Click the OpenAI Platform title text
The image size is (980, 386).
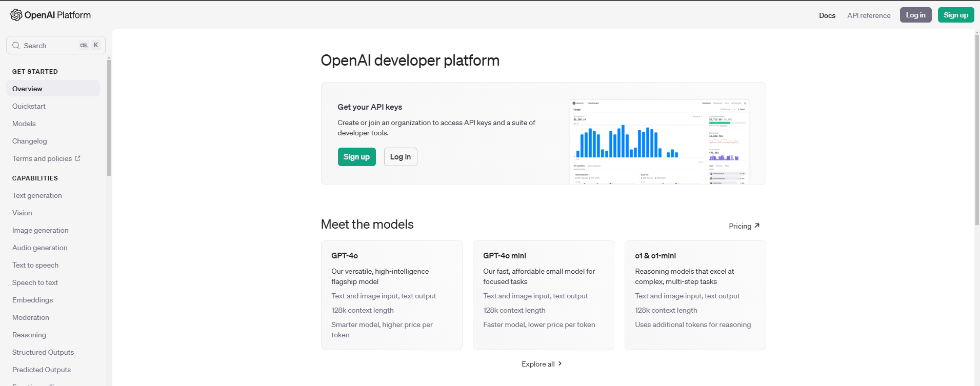(x=57, y=15)
